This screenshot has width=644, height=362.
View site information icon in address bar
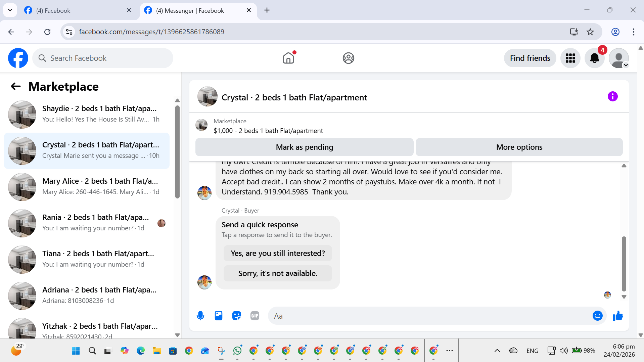(69, 32)
